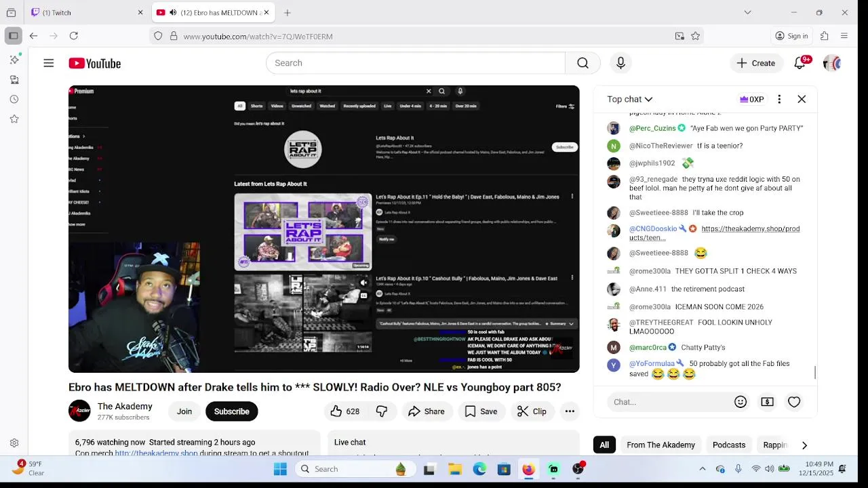
Task: Open the list all tabs chevron
Action: point(747,13)
